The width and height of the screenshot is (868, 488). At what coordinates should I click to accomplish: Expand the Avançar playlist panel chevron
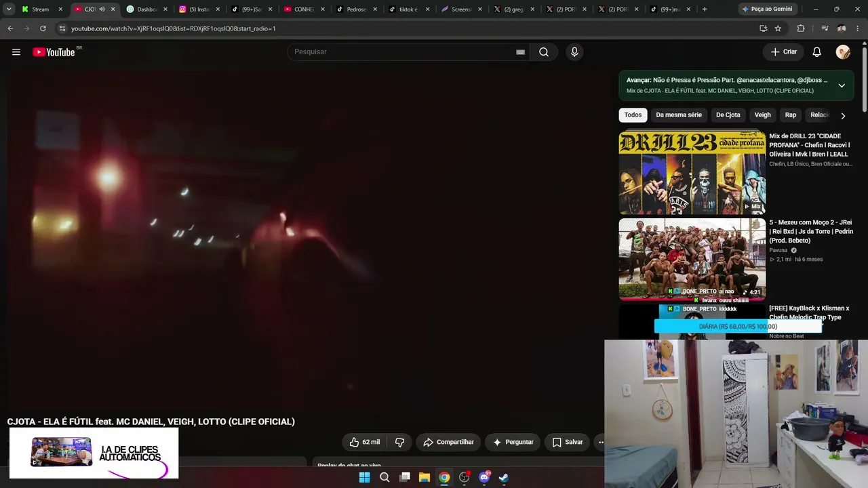[842, 85]
